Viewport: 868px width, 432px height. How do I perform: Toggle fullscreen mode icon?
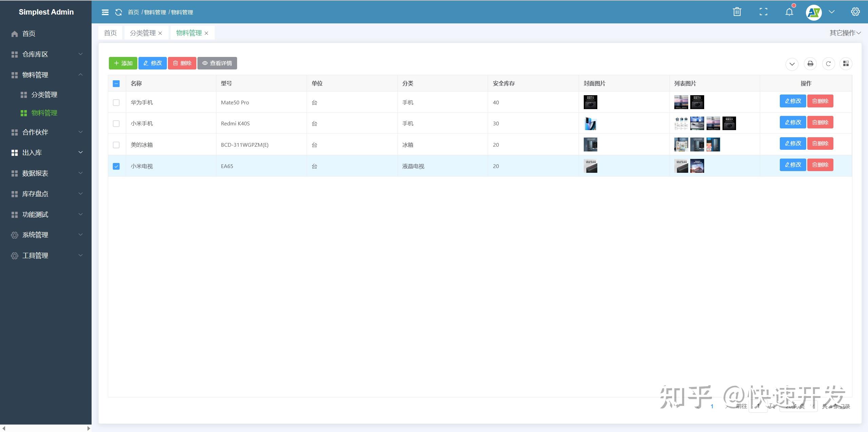click(x=763, y=12)
